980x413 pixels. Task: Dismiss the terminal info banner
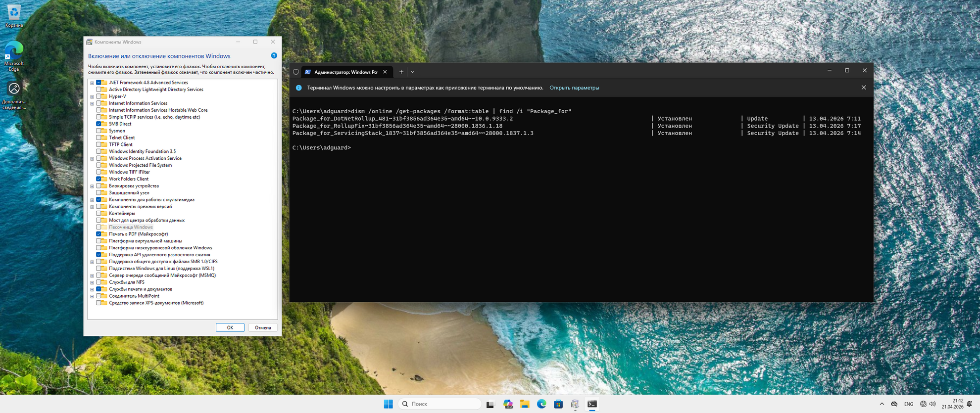tap(864, 88)
